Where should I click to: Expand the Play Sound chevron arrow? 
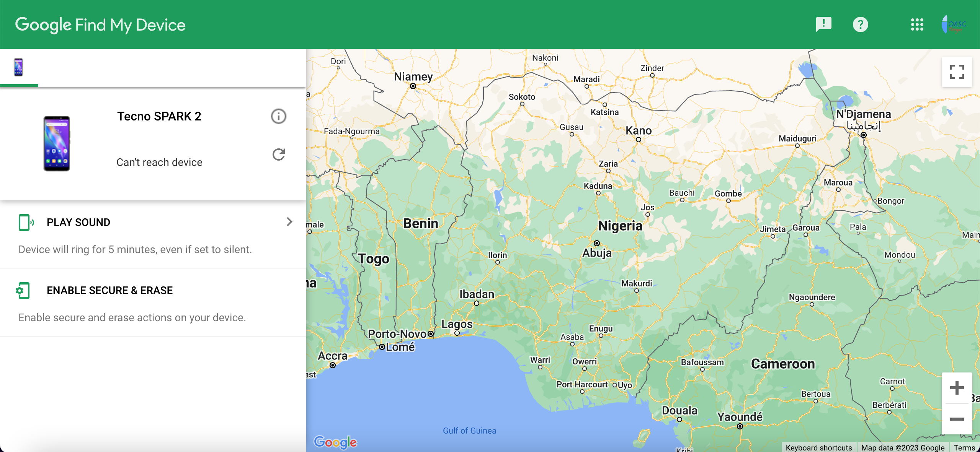[x=289, y=222]
